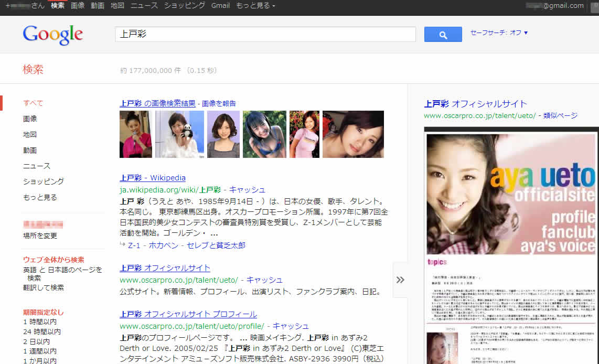The height and width of the screenshot is (364, 599).
Task: Click 類似ページ link in preview pane
Action: point(560,116)
